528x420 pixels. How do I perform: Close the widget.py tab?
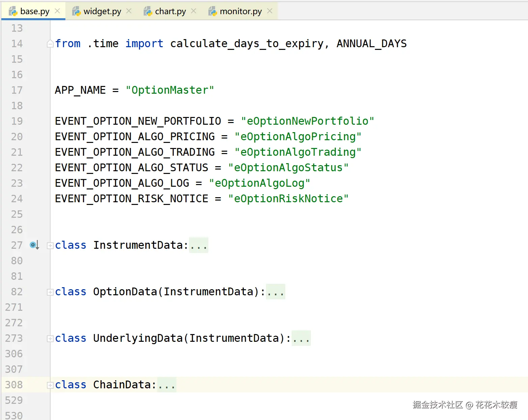pos(129,11)
